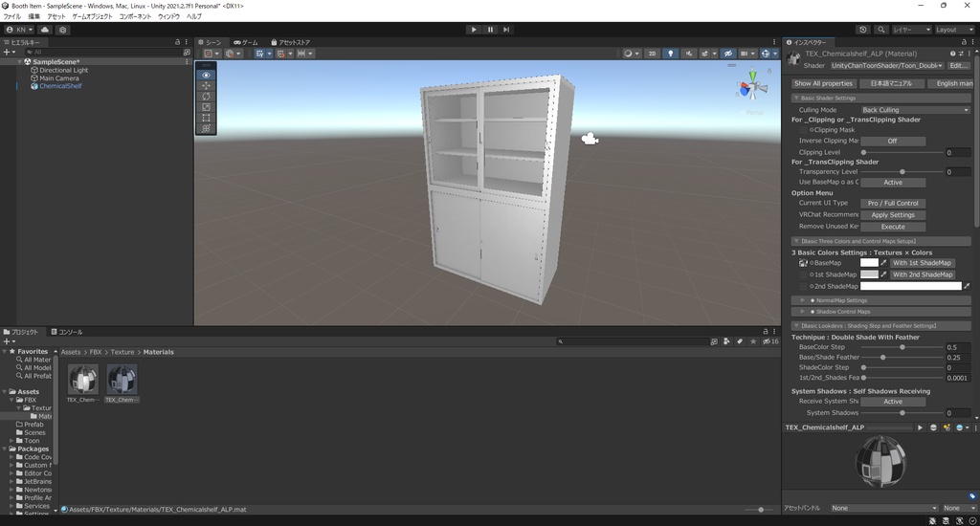
Task: Click the shader Edit... button
Action: coord(959,66)
